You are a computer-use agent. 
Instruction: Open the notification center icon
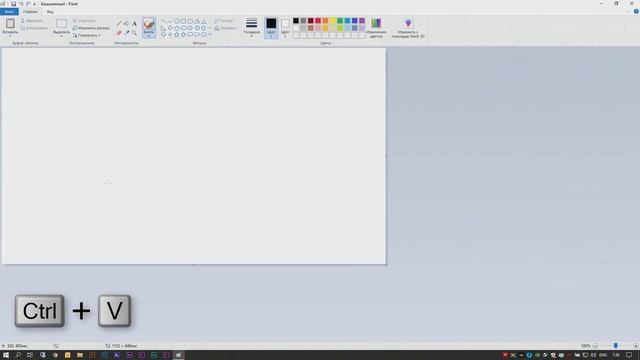629,355
